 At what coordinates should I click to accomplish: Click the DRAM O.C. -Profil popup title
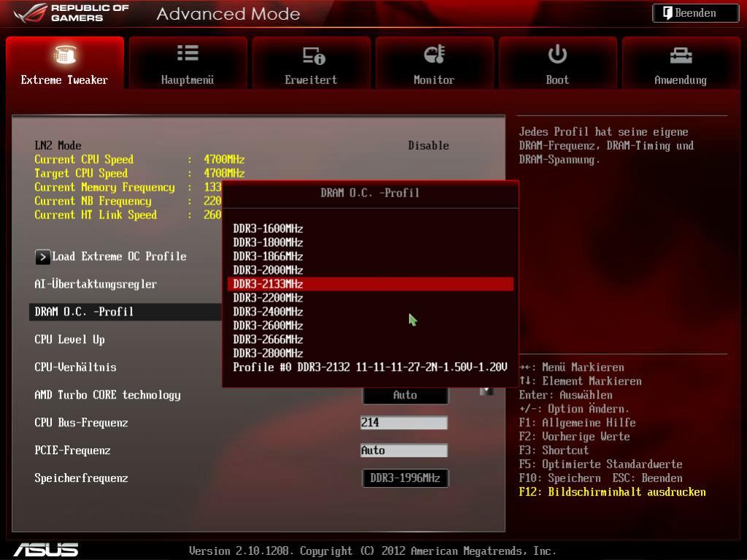(x=369, y=193)
